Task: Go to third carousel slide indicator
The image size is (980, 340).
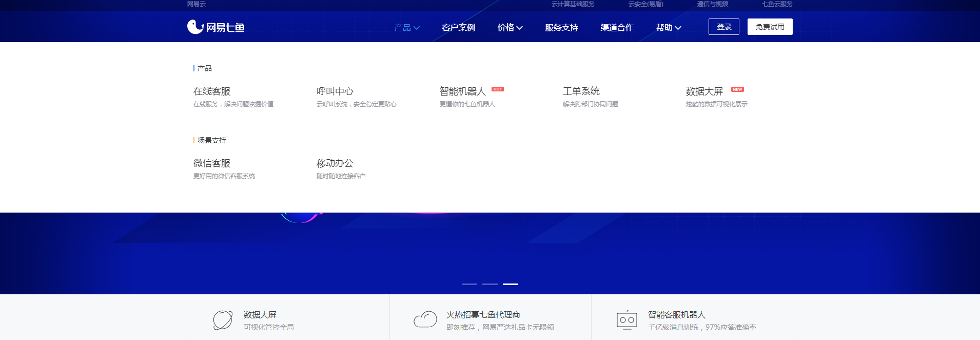Action: (511, 284)
